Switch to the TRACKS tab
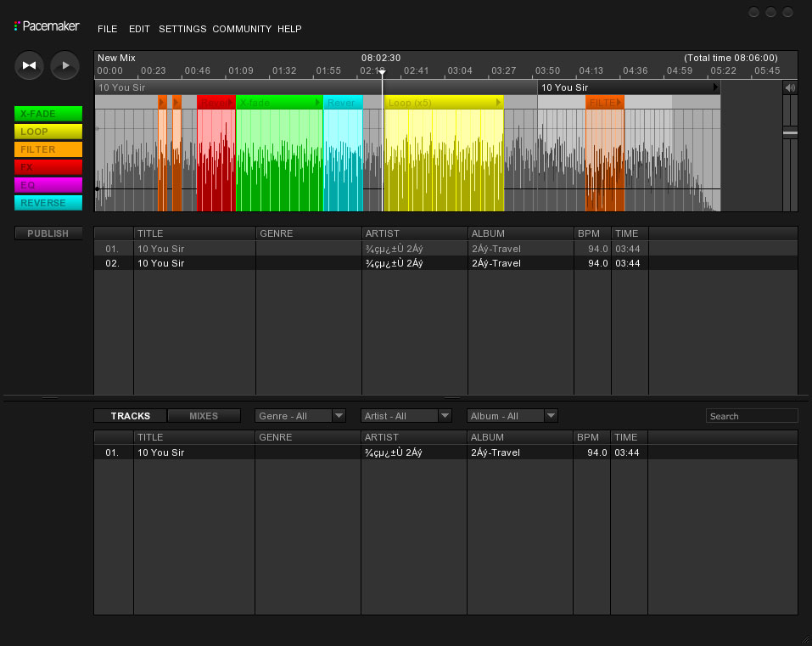Screen dimensions: 812x646 coord(131,416)
